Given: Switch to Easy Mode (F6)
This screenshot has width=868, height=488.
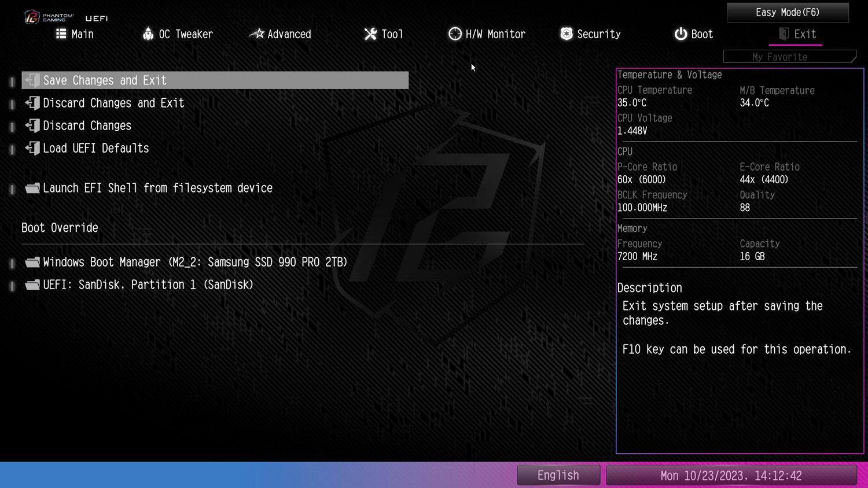Looking at the screenshot, I should tap(787, 12).
